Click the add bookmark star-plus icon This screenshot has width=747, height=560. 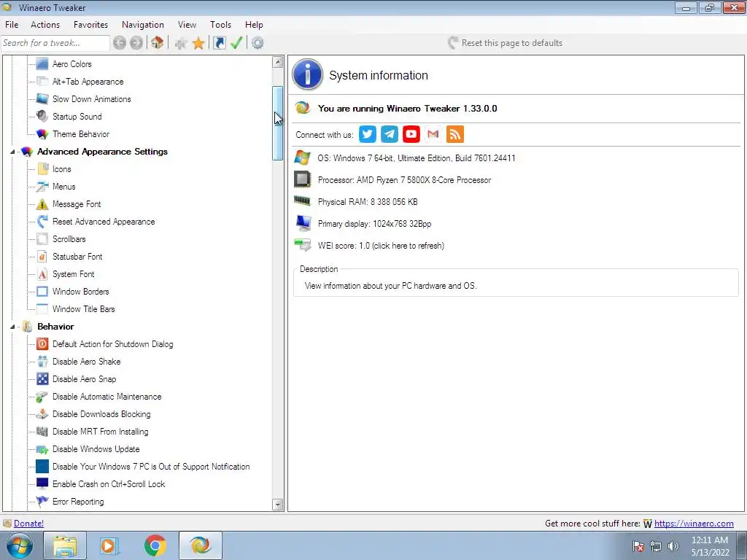pos(181,43)
